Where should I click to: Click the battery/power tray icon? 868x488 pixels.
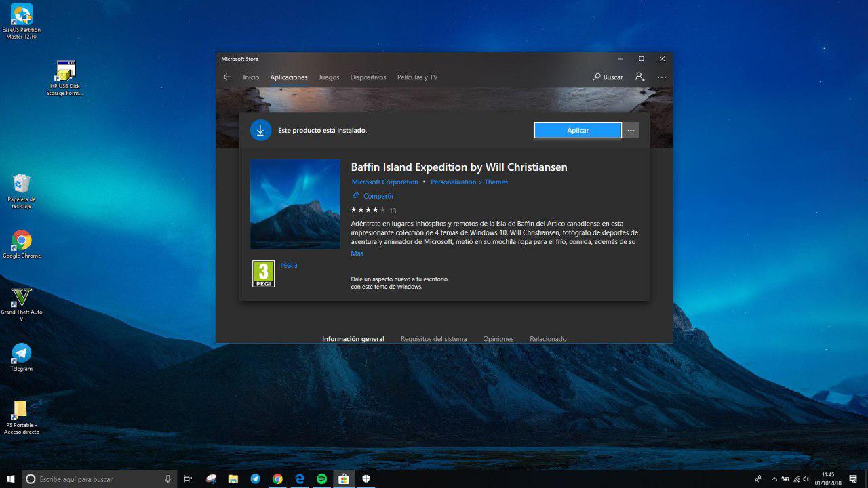(785, 479)
